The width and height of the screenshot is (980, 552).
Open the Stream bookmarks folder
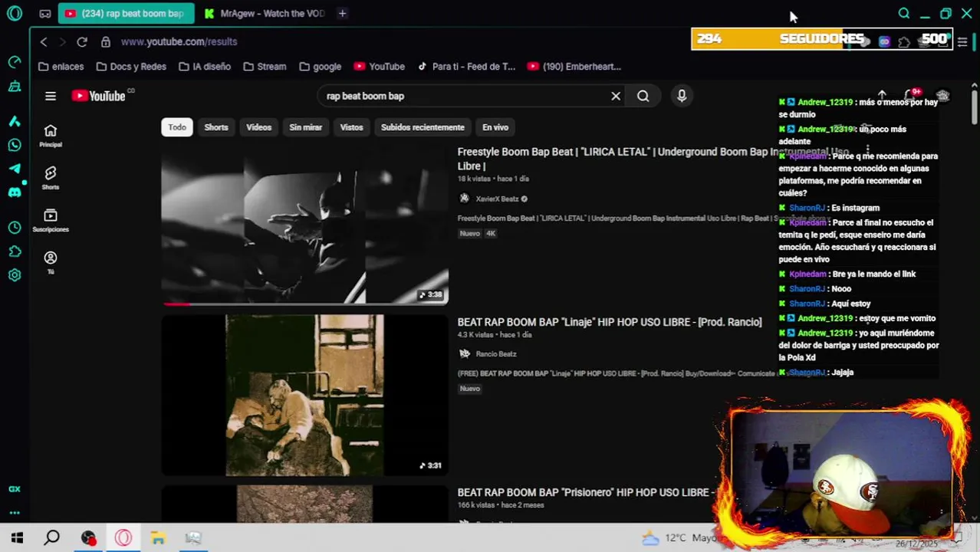265,67
